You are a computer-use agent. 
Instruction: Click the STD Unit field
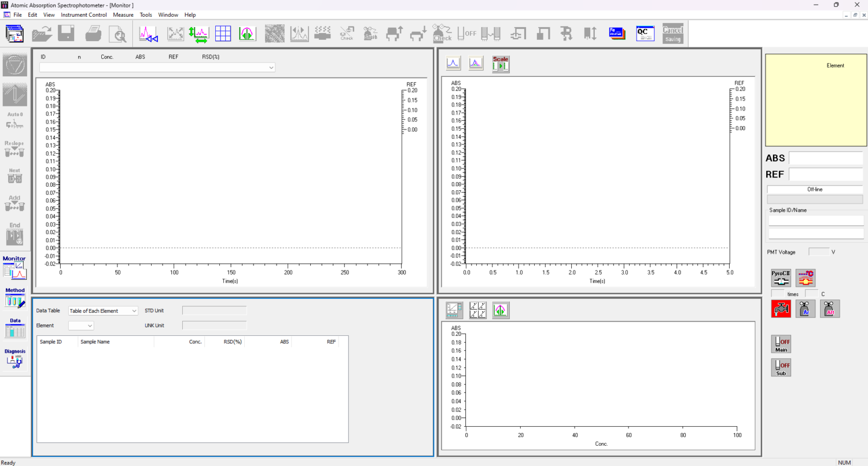coord(214,310)
